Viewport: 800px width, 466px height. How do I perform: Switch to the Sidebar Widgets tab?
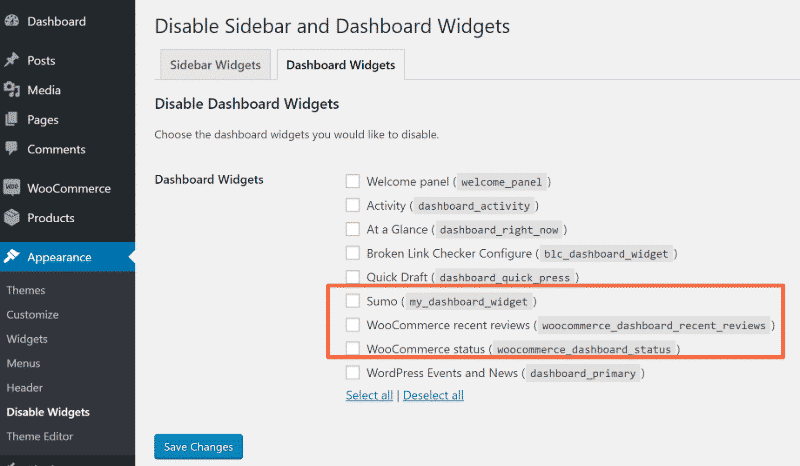click(x=215, y=65)
